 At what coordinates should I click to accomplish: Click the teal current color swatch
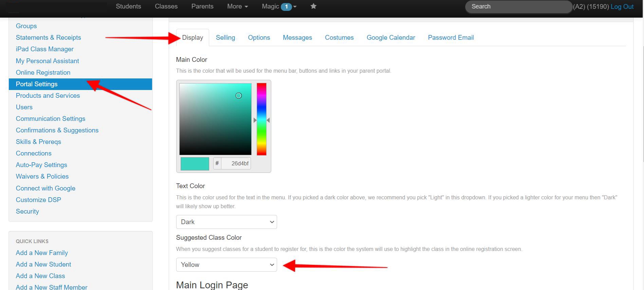point(195,164)
